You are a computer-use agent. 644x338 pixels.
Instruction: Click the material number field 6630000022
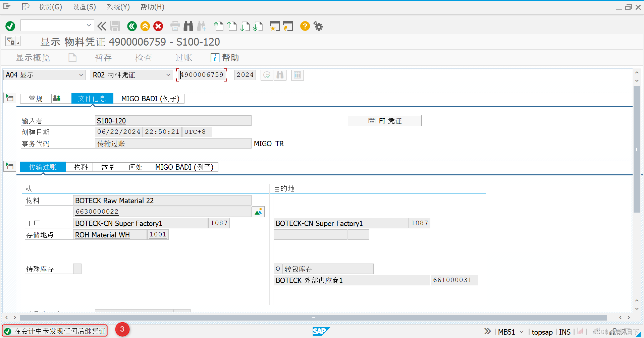pos(162,212)
